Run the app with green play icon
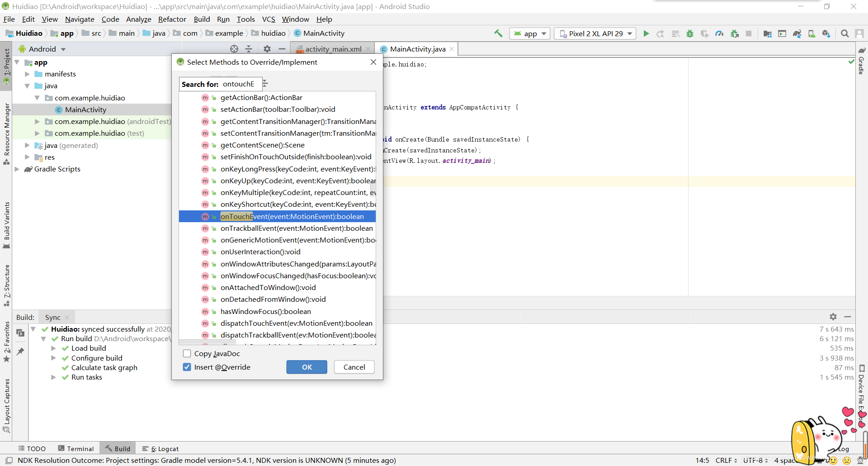Viewport: 868px width, 466px height. click(646, 33)
